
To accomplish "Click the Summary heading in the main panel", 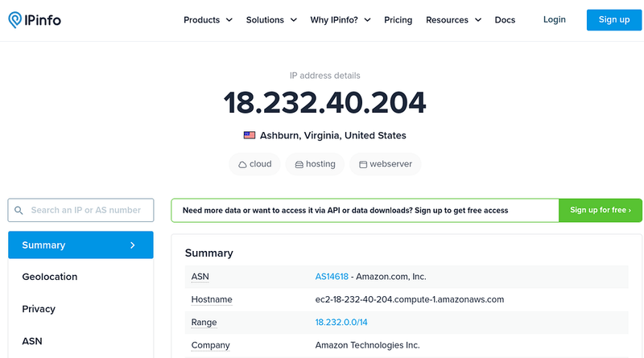I will tap(209, 253).
